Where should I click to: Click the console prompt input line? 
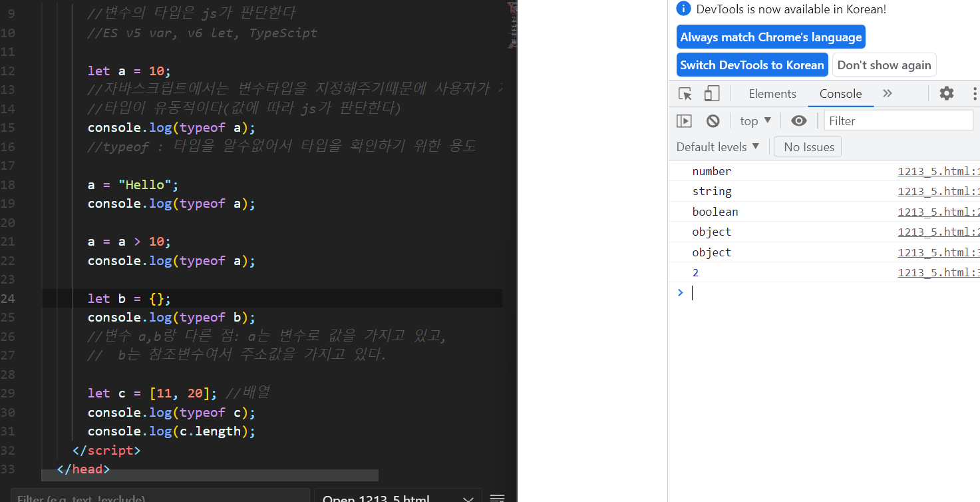832,293
